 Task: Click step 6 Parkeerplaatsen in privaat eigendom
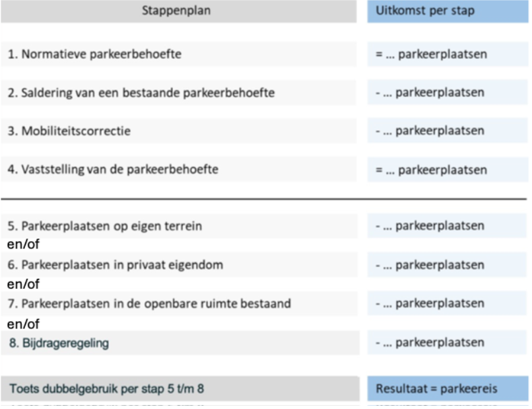(179, 265)
